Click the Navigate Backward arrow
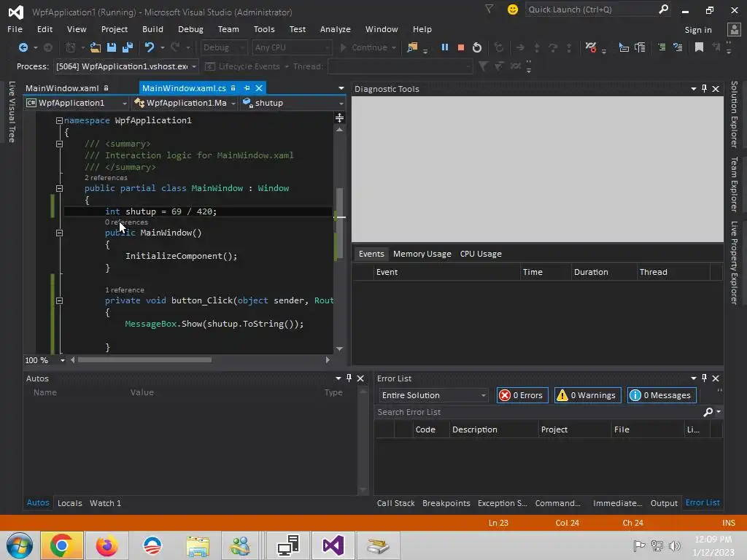This screenshot has height=560, width=747. click(x=23, y=47)
